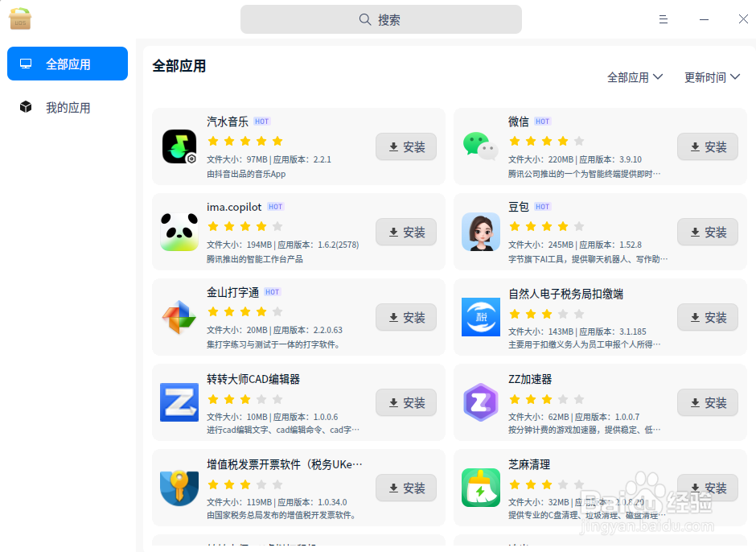The width and height of the screenshot is (756, 552).
Task: Click the 芝麻清理 app icon
Action: 480,488
